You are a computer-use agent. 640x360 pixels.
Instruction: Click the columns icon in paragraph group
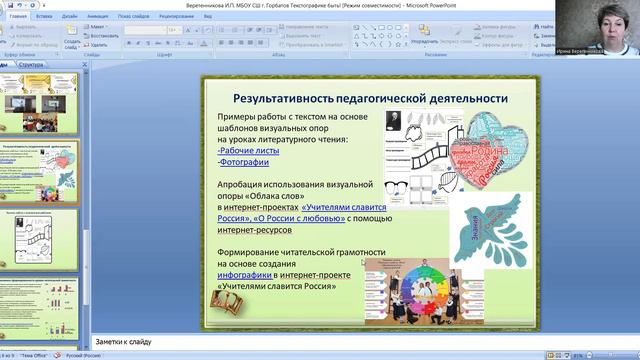(x=261, y=43)
